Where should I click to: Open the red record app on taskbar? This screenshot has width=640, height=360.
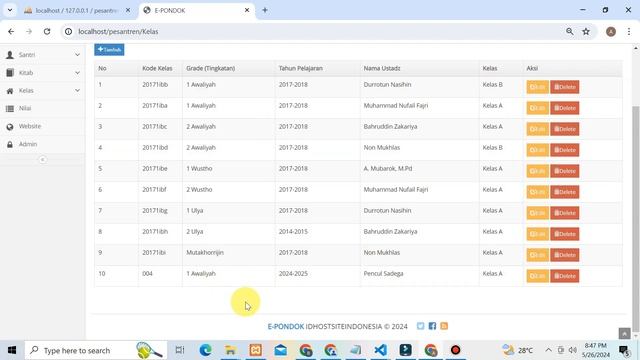click(456, 350)
